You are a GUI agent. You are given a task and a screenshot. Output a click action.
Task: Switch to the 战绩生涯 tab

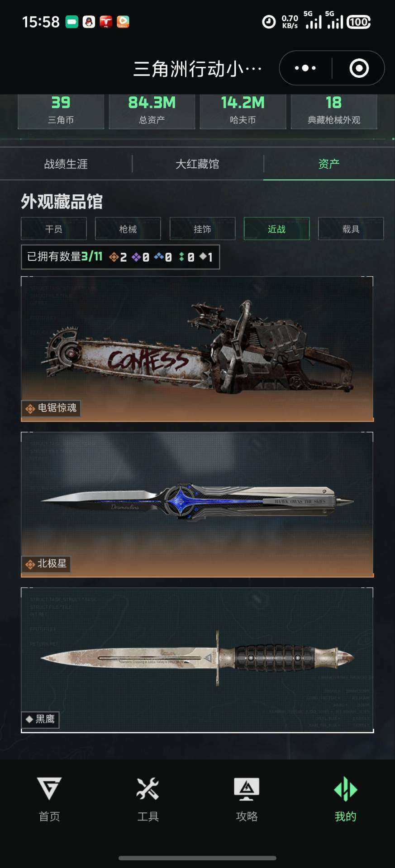click(66, 164)
